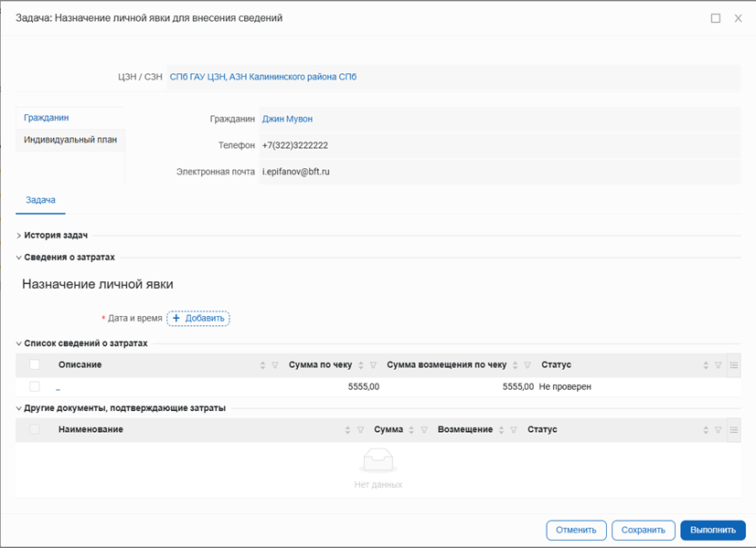Select all rows in expense list table
Image resolution: width=756 pixels, height=548 pixels.
tap(35, 365)
